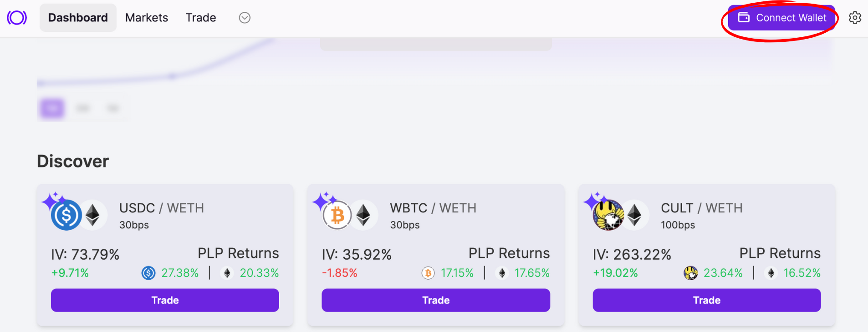Open the settings gear icon
Screen dimensions: 868x332
855,18
